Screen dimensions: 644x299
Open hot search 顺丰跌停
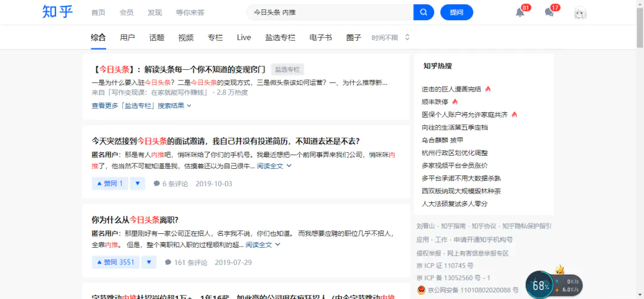tap(435, 101)
